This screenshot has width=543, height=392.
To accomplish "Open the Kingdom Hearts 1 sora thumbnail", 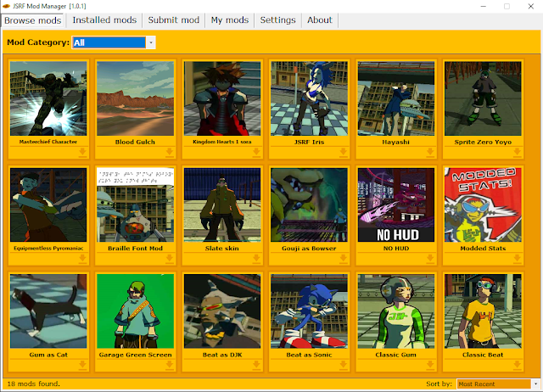I will 222,98.
